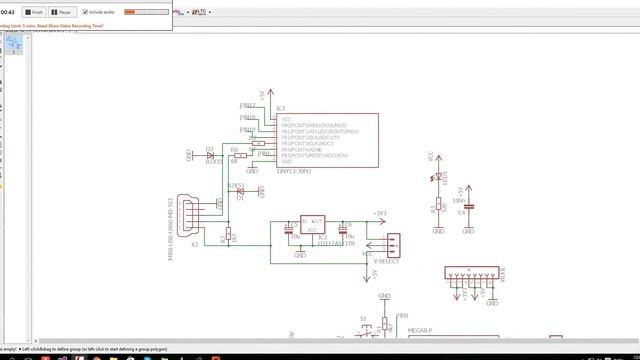This screenshot has height=360, width=640.
Task: Click the left arrow of horizontal scrollbar
Action: click(x=36, y=340)
